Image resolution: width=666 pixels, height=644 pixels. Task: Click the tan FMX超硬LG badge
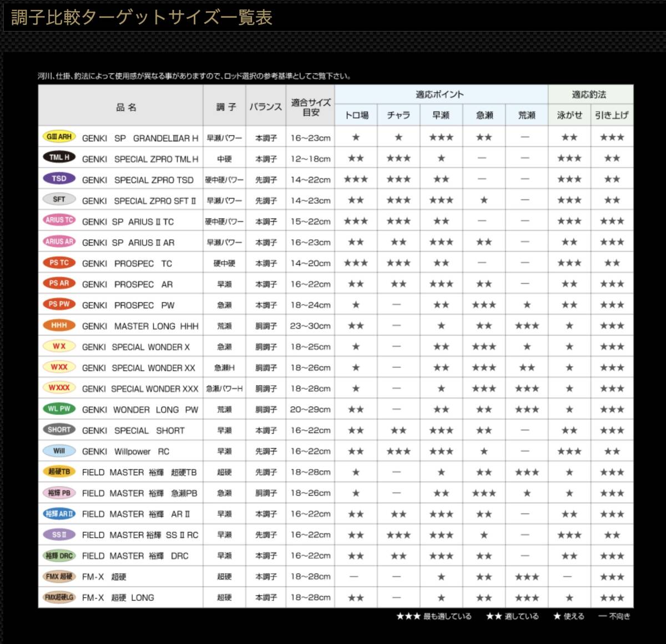[59, 597]
